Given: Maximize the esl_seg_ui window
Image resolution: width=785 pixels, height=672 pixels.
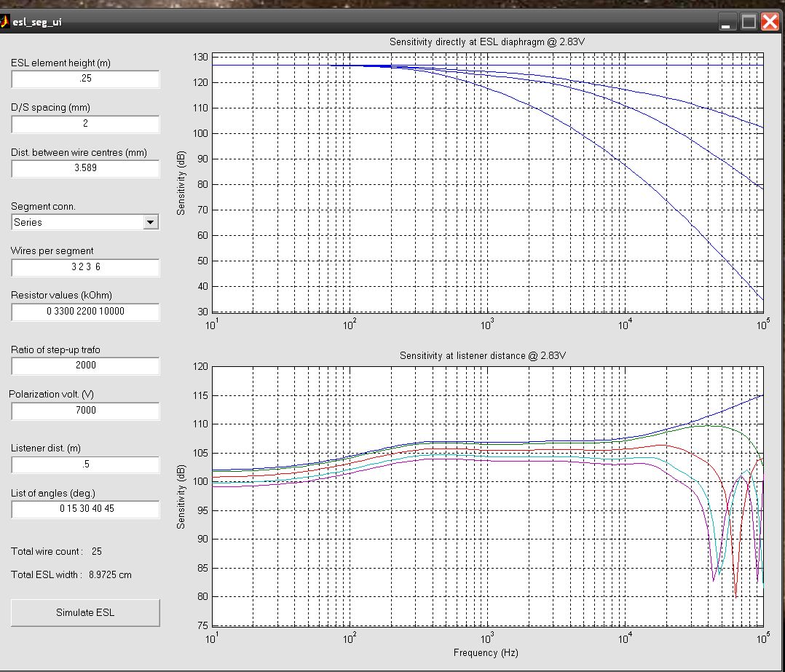Looking at the screenshot, I should point(749,22).
